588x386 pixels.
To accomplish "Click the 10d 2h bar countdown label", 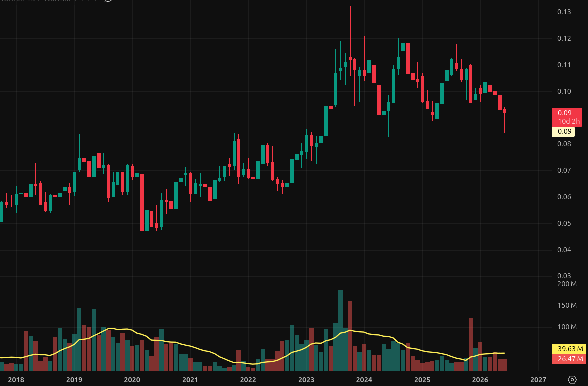I will pos(569,121).
